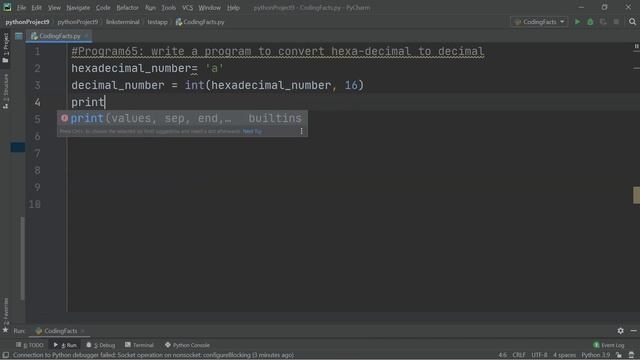Open the Navigate menu
Screen dimensions: 640x360
(78, 8)
